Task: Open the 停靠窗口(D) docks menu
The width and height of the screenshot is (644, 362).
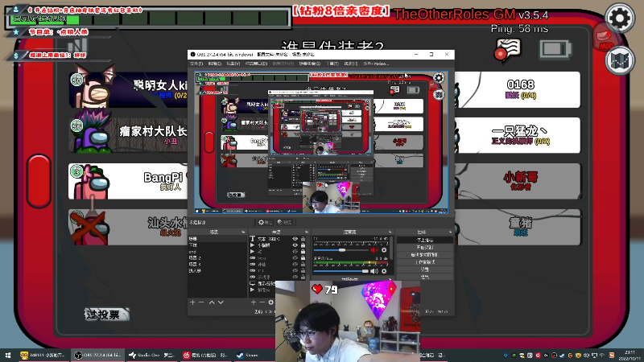Action: tap(256, 64)
